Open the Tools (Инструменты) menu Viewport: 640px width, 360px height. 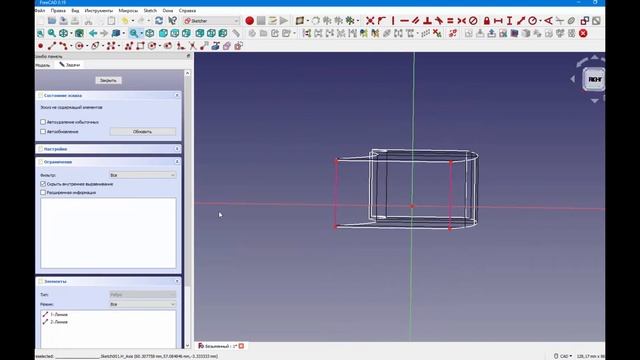click(98, 11)
